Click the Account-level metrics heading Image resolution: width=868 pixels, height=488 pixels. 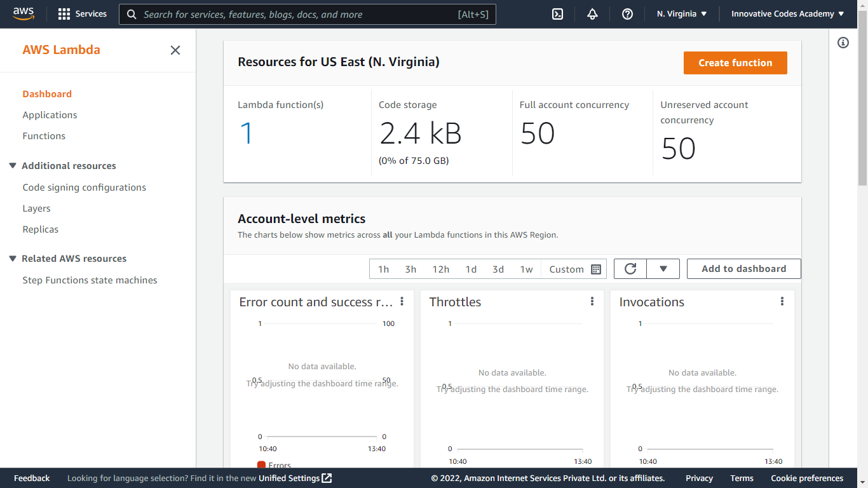click(302, 219)
